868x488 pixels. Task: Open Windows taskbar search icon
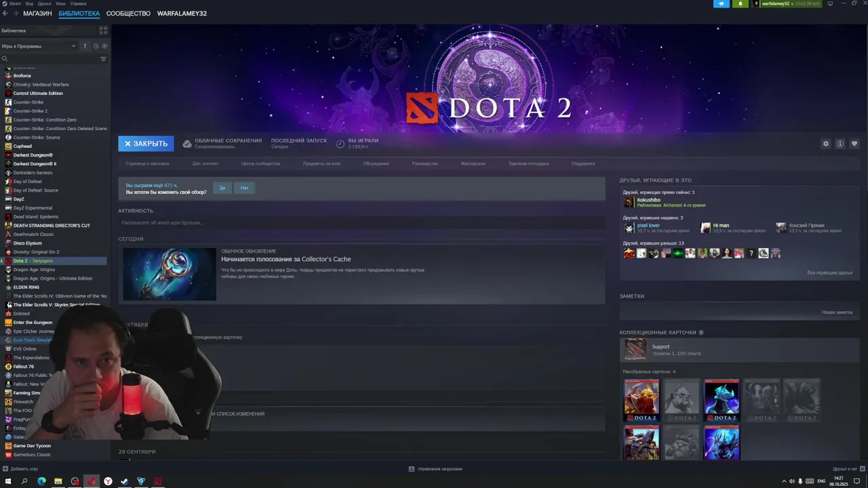(x=24, y=481)
